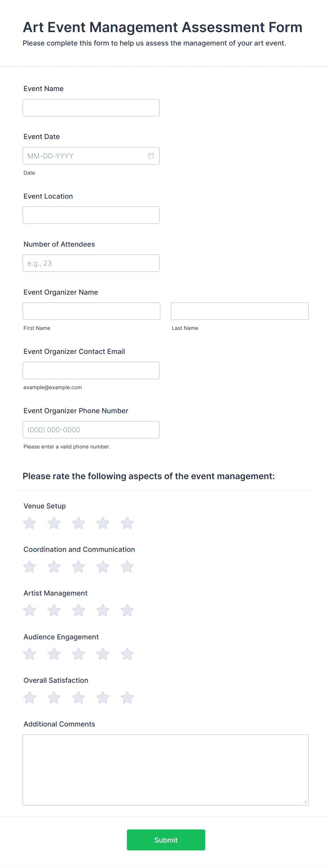The image size is (328, 868).
Task: Select two stars for Audience Engagement
Action: tap(54, 654)
